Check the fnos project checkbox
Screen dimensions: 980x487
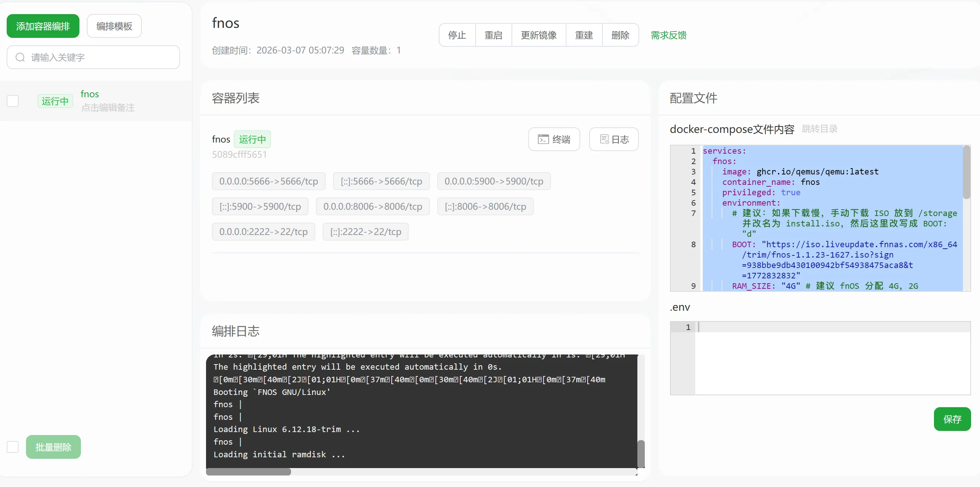point(13,101)
